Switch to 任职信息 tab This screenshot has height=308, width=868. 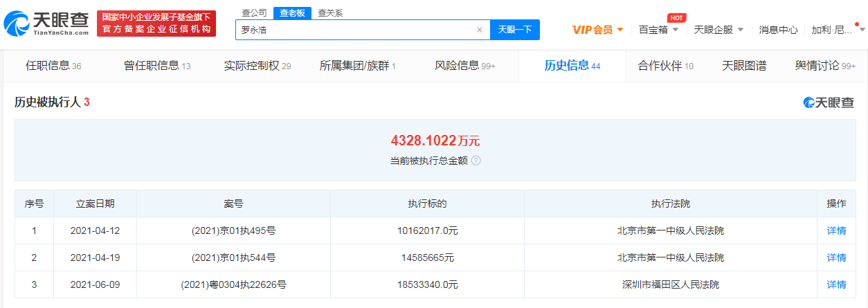click(x=53, y=66)
